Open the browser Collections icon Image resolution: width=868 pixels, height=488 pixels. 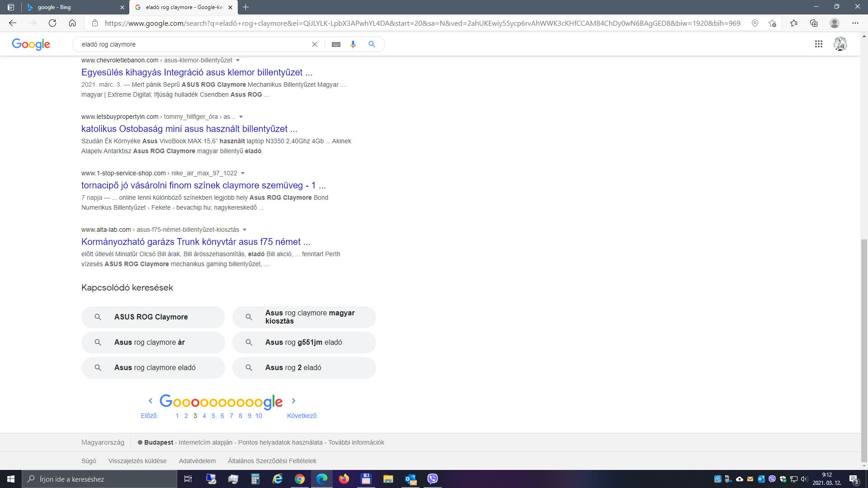click(814, 23)
